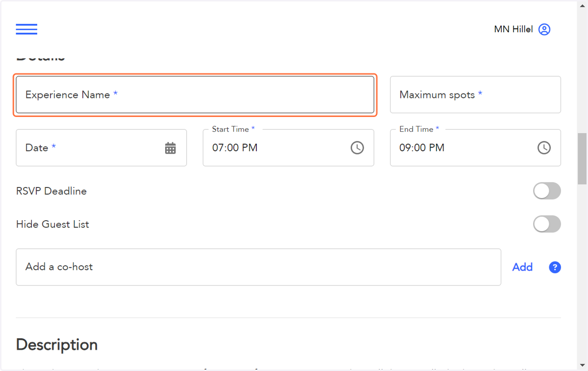Edit the End Time 09:00 PM field

pos(475,148)
